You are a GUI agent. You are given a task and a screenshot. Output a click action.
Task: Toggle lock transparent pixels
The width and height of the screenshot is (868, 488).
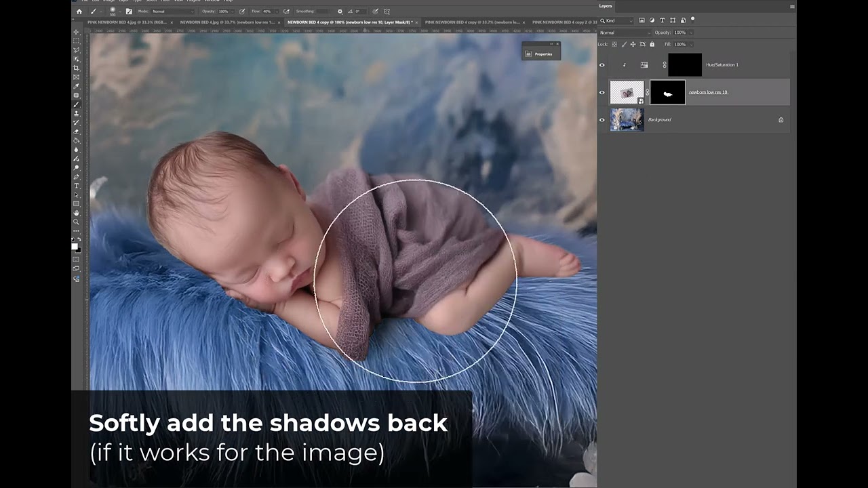[614, 44]
